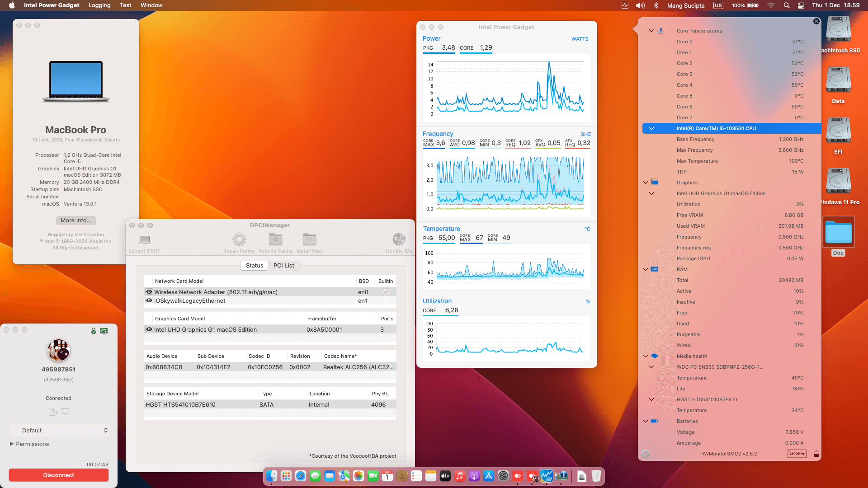This screenshot has height=488, width=868.
Task: Click the green screen-switch icon in AnyDesk
Action: point(104,331)
